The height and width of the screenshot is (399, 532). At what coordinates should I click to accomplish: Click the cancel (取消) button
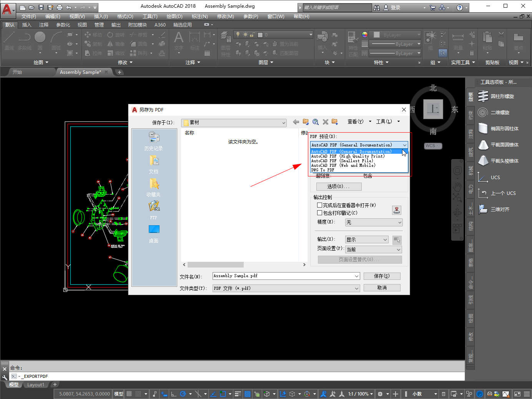click(382, 288)
